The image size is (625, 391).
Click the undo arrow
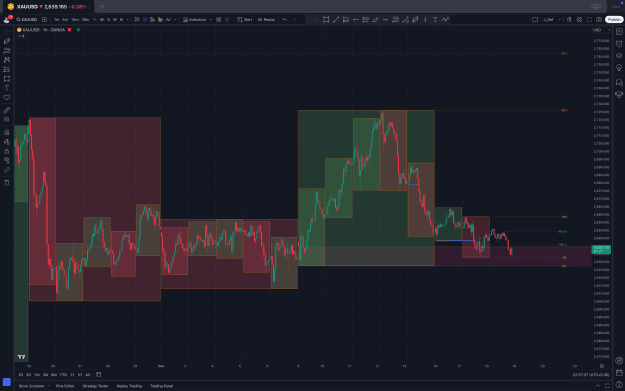285,20
